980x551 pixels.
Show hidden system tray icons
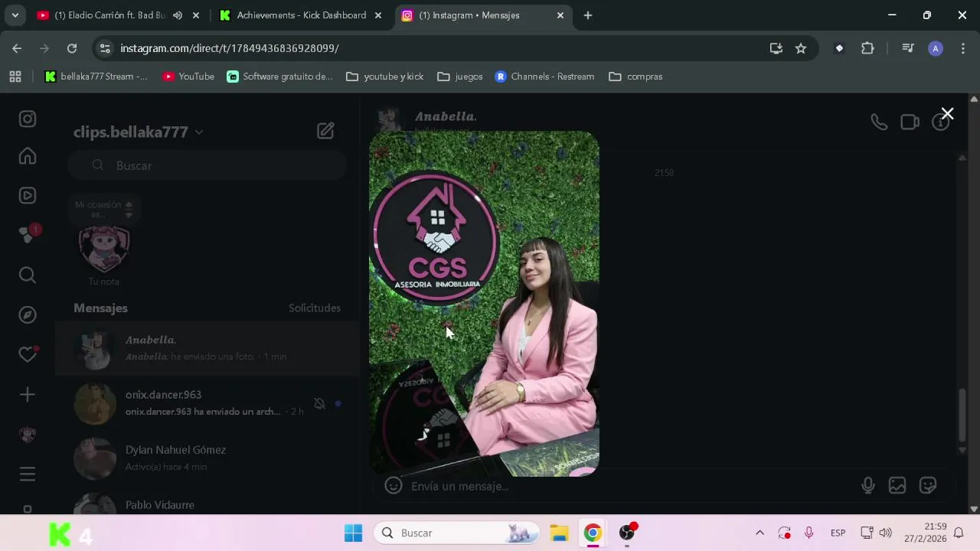coord(759,533)
